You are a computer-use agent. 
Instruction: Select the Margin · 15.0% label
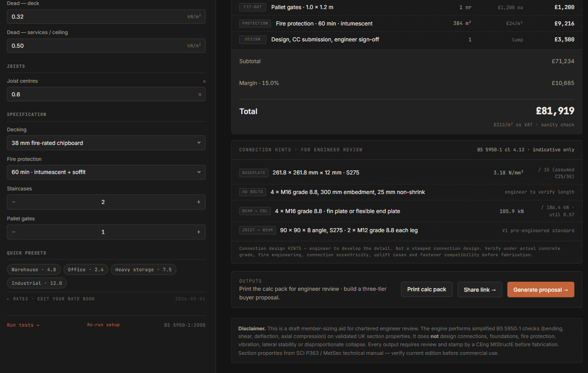point(259,83)
